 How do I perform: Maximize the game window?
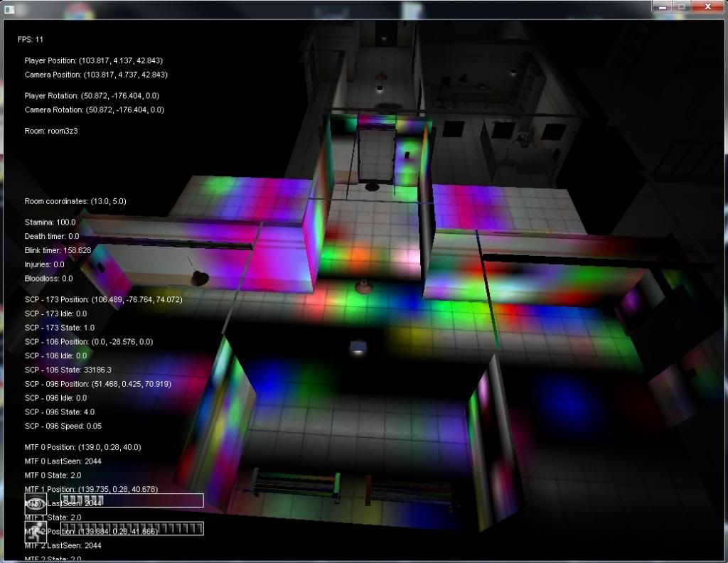point(682,7)
